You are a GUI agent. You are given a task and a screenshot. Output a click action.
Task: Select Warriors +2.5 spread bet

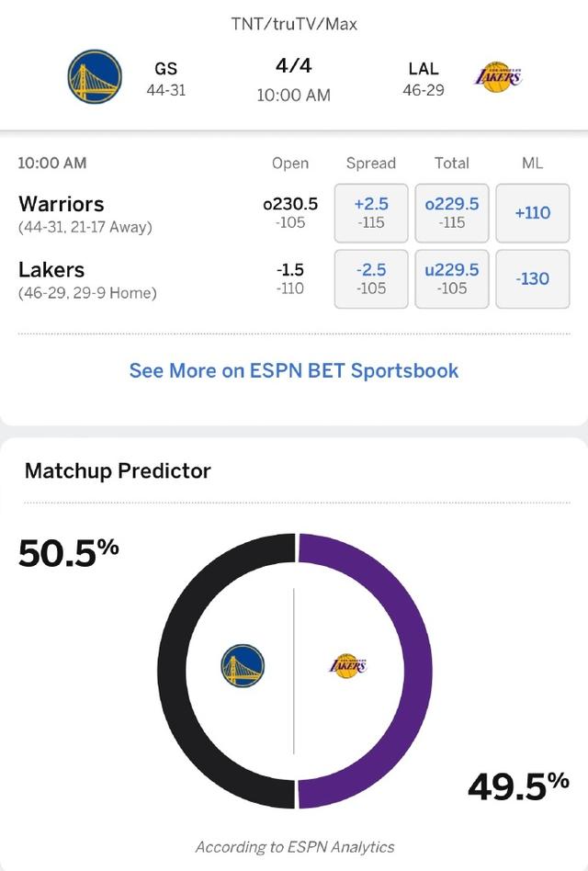pos(371,212)
